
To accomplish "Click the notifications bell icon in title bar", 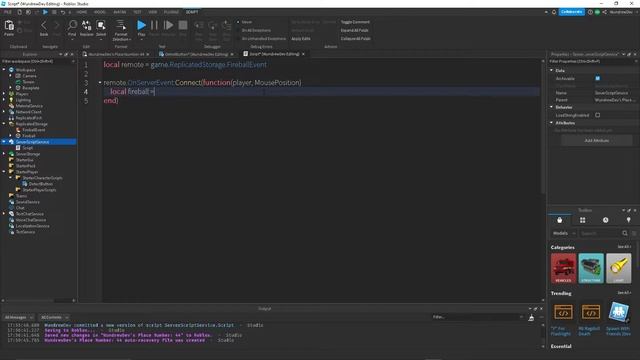I will pos(554,12).
